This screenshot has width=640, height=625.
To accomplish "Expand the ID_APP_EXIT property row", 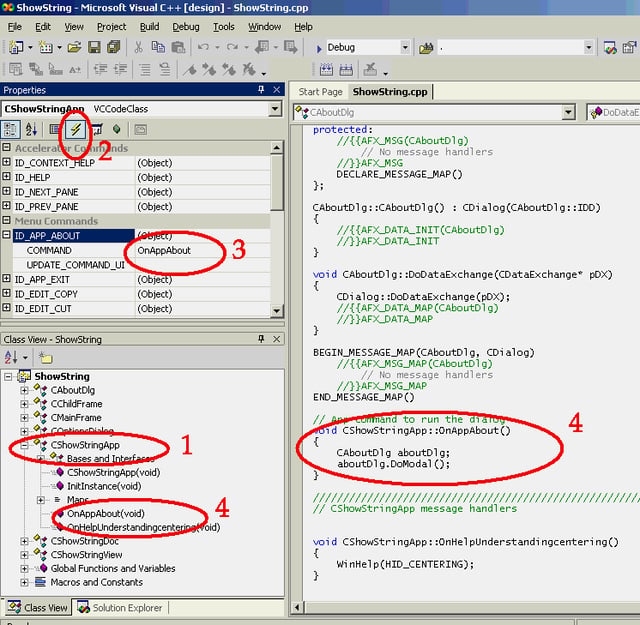I will coord(7,279).
